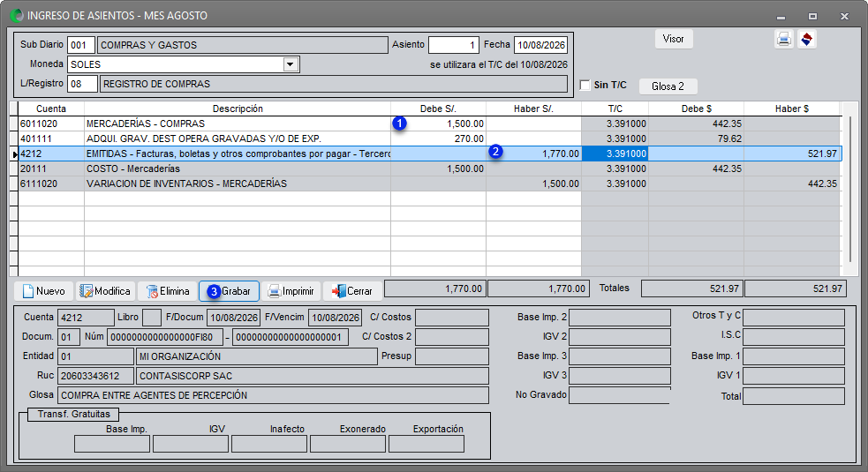Click the highlighted T/C cell 3.391000

(x=615, y=154)
